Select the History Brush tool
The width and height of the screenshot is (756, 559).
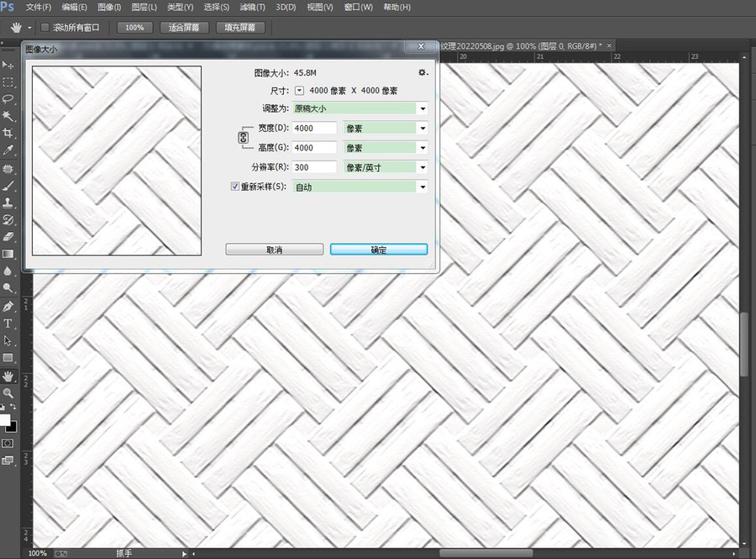click(8, 220)
